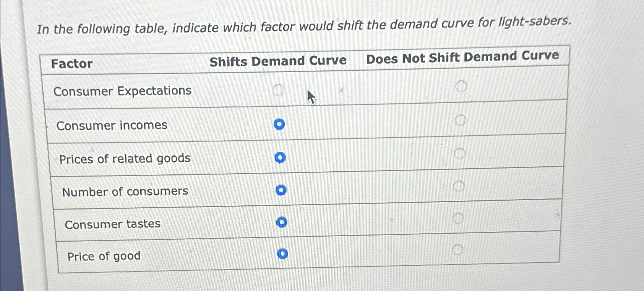Select Does Not Shift for Consumer Expectations
The image size is (644, 291).
pyautogui.click(x=462, y=86)
